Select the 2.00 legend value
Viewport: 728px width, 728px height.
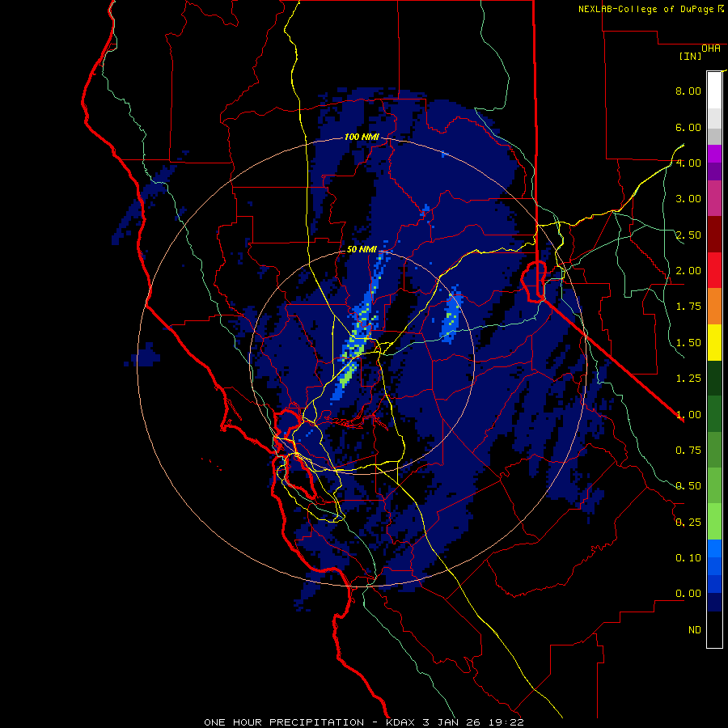(688, 271)
